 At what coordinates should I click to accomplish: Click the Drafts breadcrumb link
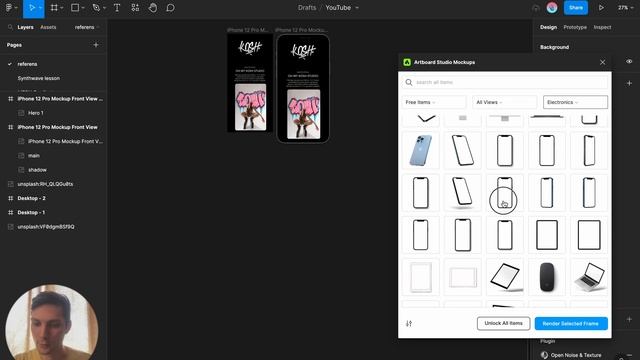pos(307,8)
